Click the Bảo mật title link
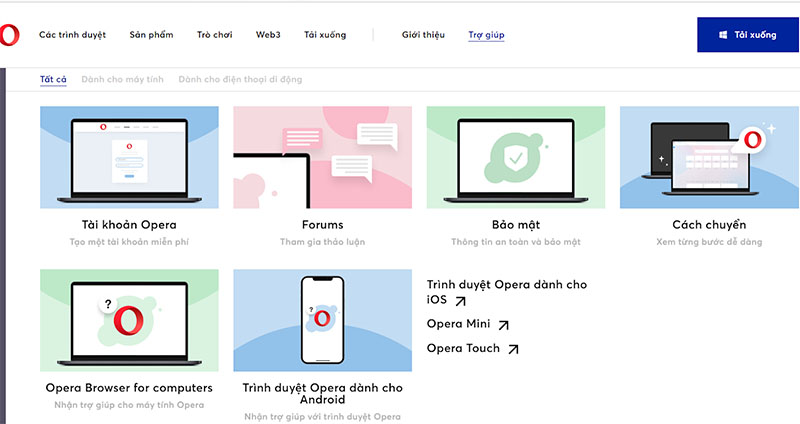This screenshot has width=800, height=424. (x=516, y=225)
